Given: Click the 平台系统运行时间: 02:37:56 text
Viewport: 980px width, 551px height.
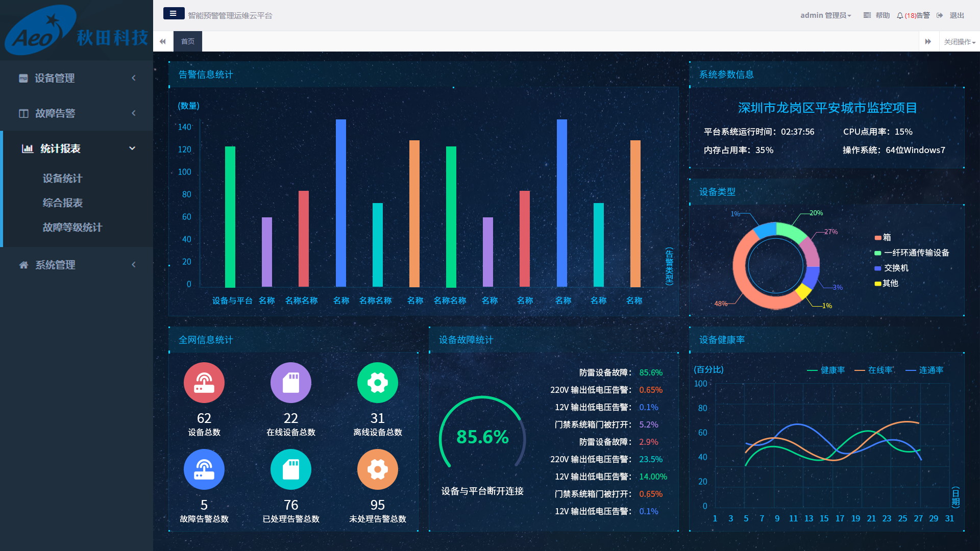Looking at the screenshot, I should [x=759, y=132].
